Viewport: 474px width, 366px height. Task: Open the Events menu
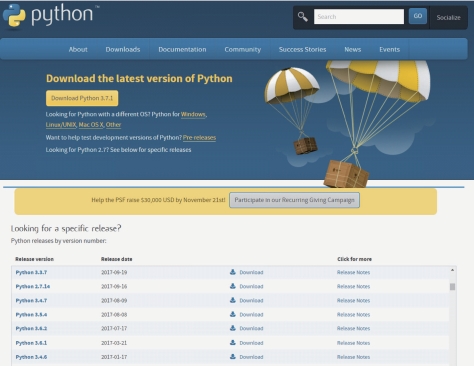389,49
